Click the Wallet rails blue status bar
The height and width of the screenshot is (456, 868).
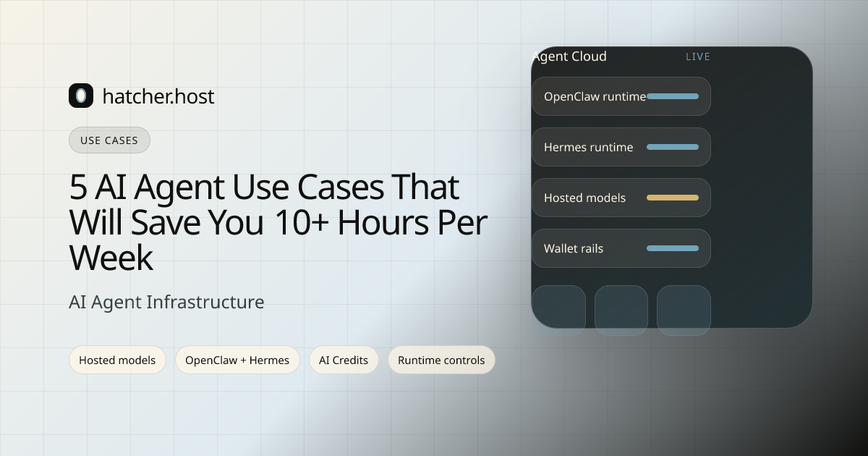[x=673, y=248]
